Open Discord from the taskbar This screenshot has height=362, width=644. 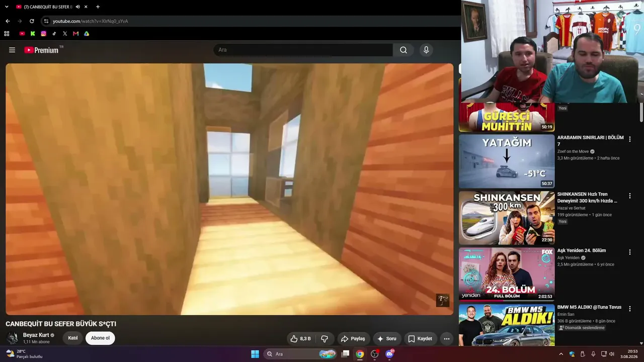[389, 354]
